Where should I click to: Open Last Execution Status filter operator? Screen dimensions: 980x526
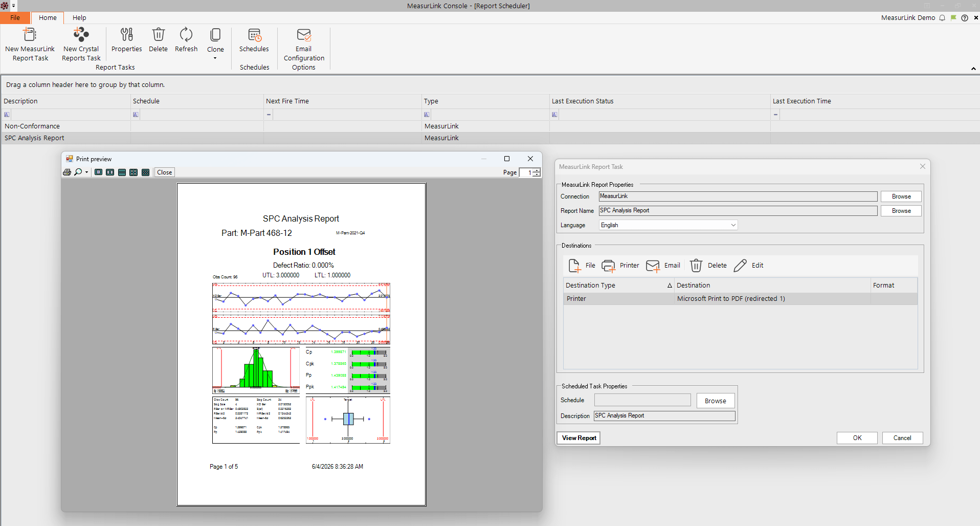[555, 115]
